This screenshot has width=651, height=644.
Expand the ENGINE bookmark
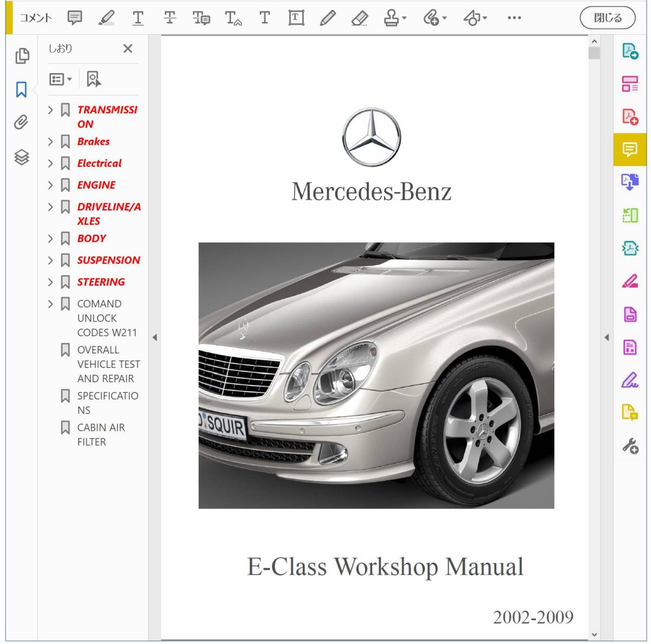point(50,185)
